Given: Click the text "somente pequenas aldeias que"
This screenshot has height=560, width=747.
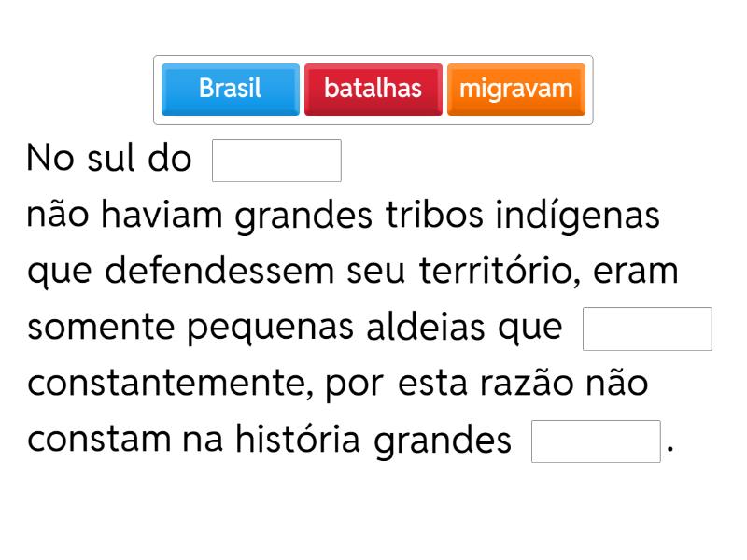Looking at the screenshot, I should click(295, 328).
